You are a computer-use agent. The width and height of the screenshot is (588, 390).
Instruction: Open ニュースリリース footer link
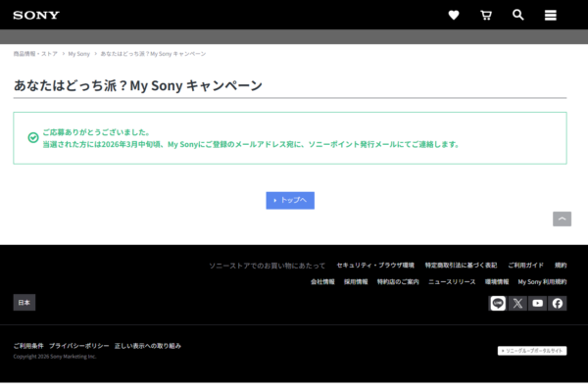452,281
